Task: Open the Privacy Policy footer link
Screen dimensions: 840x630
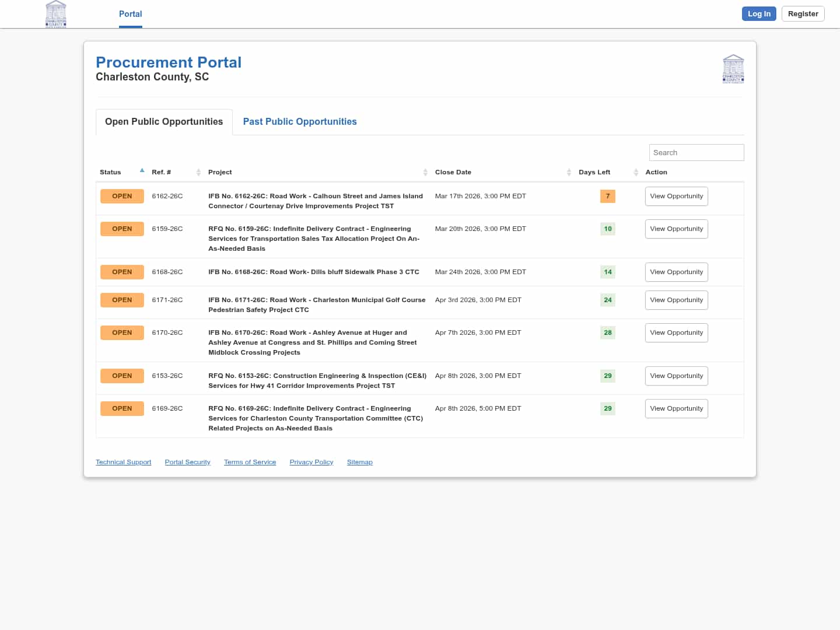Action: point(311,462)
